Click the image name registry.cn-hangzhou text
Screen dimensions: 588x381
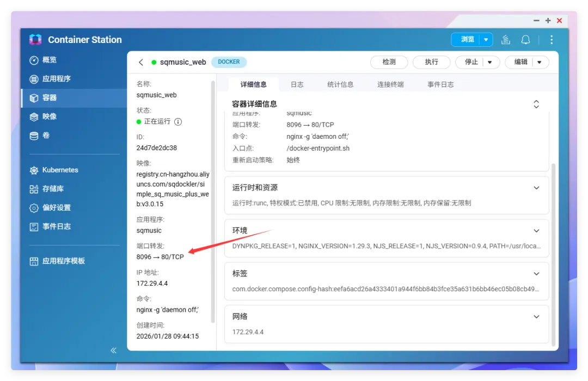click(x=173, y=189)
